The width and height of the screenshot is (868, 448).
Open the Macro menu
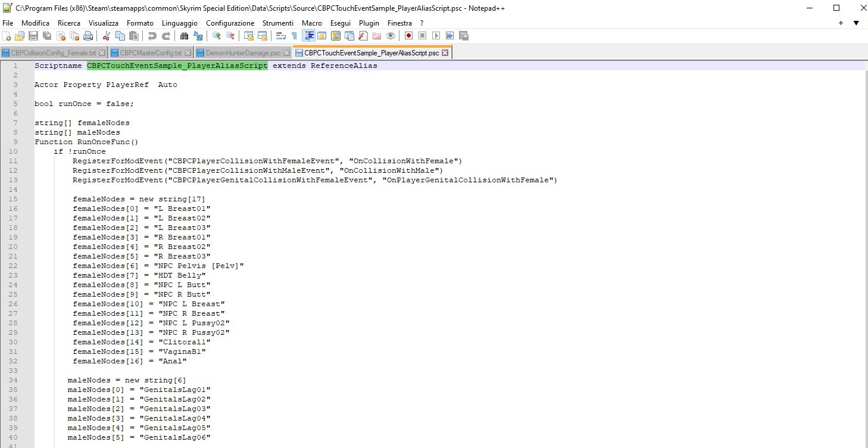coord(312,23)
